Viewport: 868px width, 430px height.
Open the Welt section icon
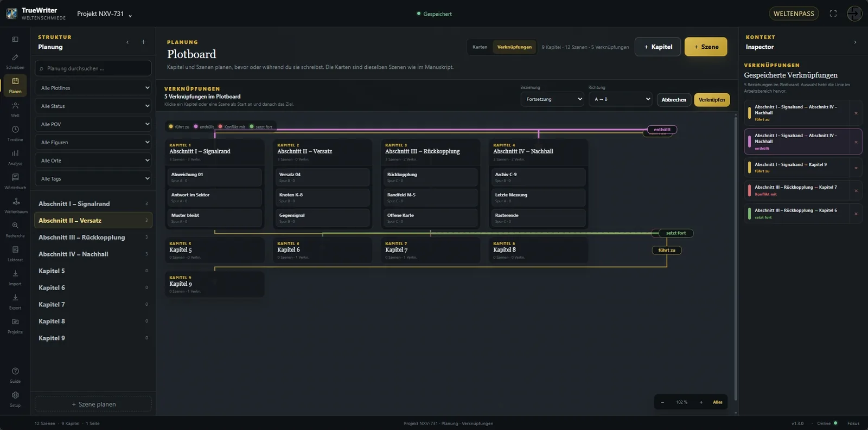coord(15,109)
